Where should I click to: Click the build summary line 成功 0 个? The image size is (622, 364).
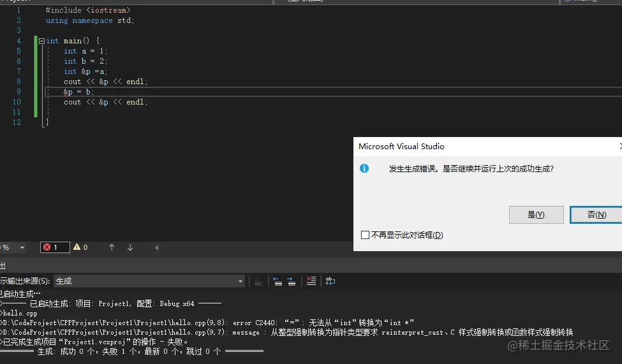tap(131, 351)
